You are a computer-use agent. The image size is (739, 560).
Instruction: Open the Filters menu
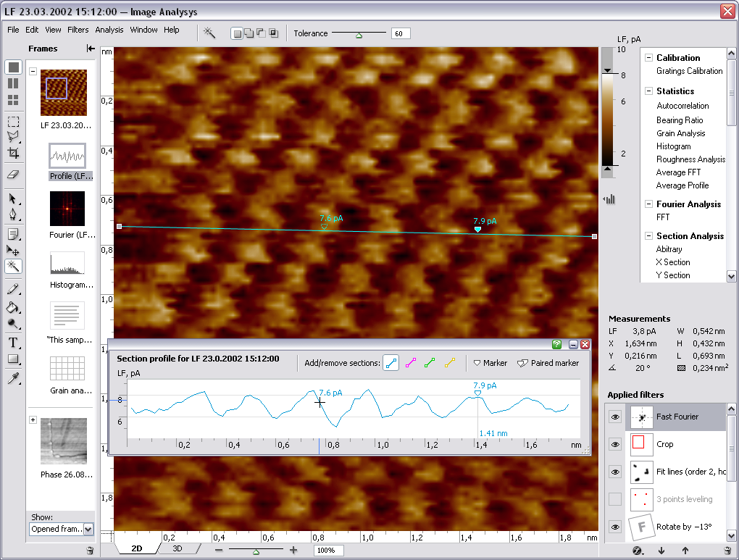point(78,30)
